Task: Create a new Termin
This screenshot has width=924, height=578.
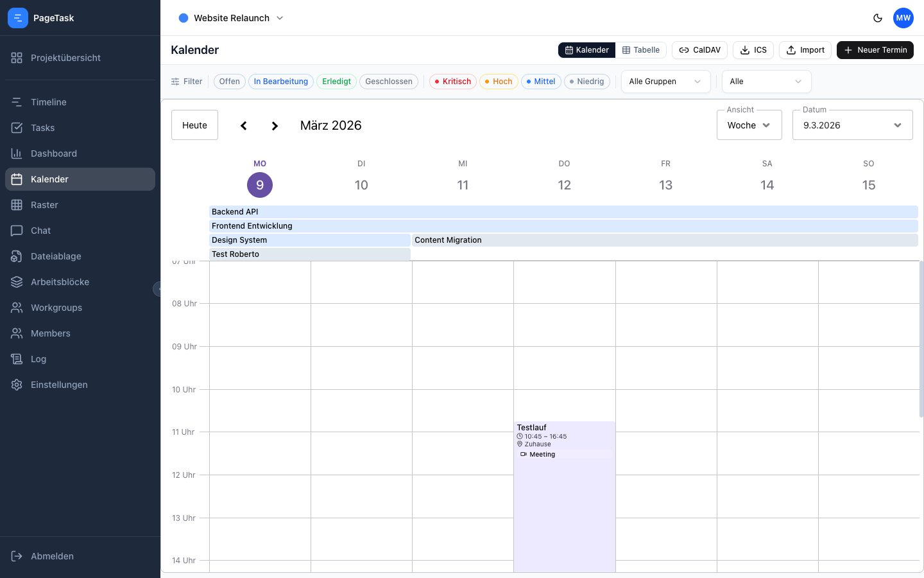Action: pos(875,49)
